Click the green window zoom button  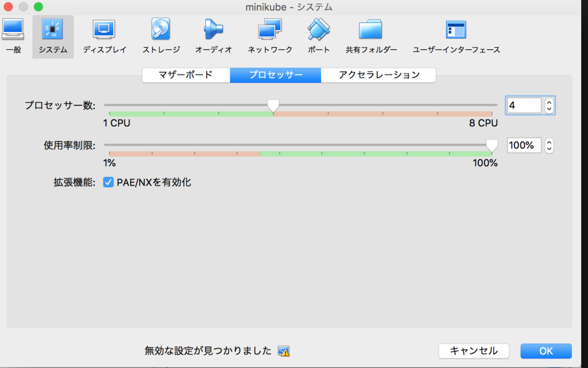38,7
